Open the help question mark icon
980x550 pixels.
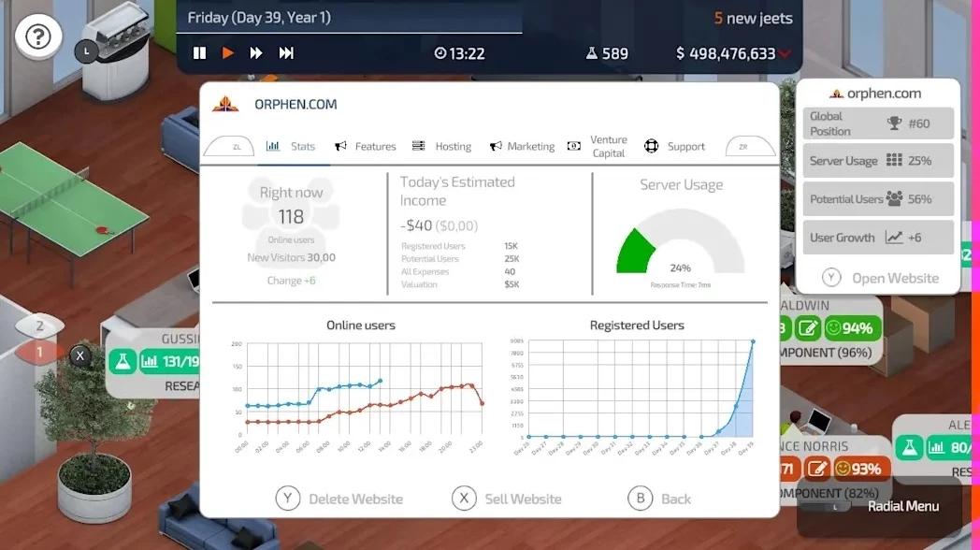pyautogui.click(x=38, y=36)
